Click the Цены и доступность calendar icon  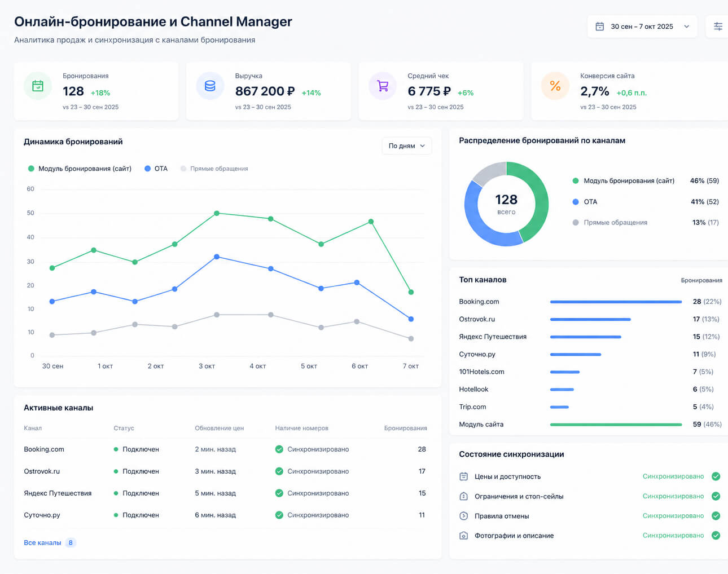(463, 476)
